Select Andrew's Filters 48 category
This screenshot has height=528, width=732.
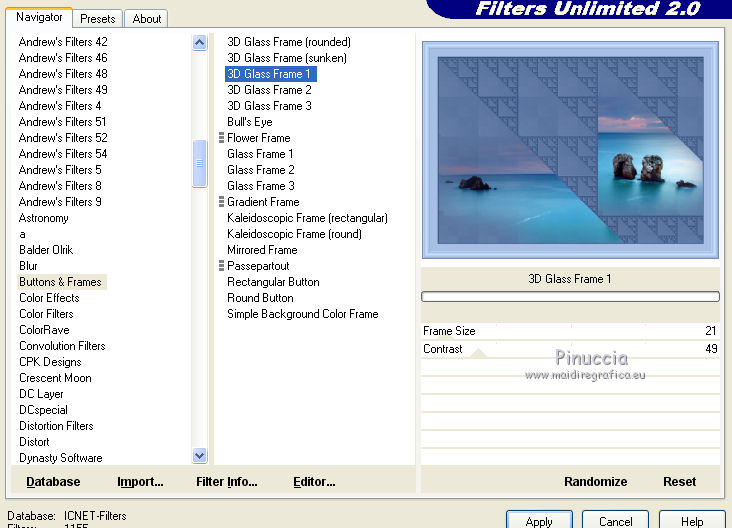pyautogui.click(x=63, y=74)
